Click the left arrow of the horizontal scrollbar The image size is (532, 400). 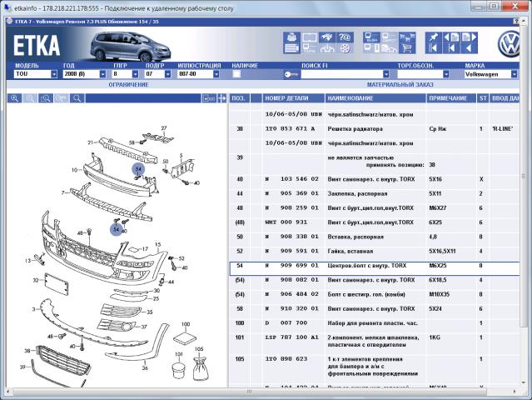tap(8, 392)
